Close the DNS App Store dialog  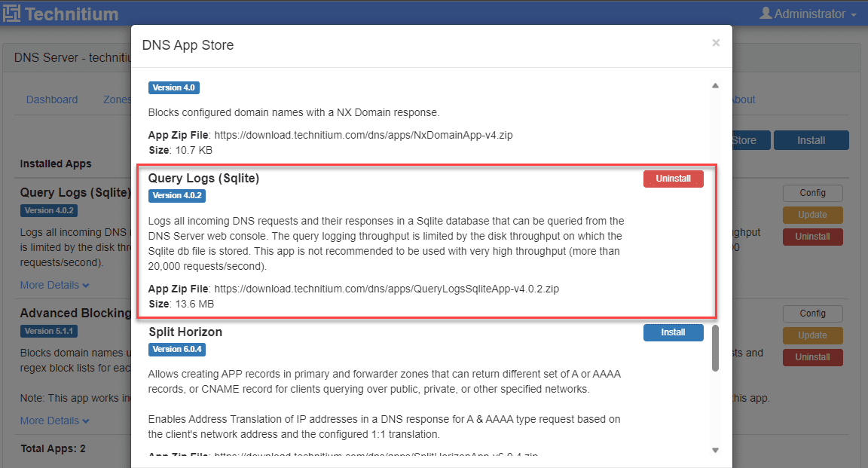(x=716, y=43)
